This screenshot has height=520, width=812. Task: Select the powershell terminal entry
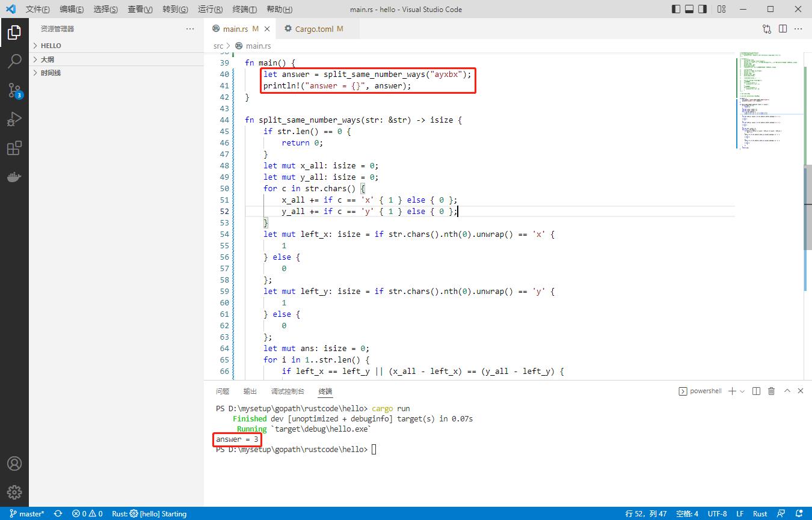click(700, 391)
